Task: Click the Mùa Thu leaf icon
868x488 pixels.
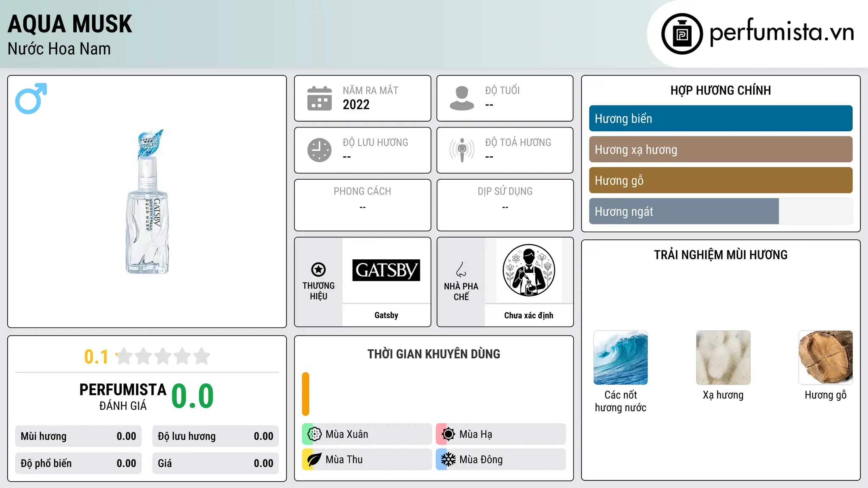Action: point(314,460)
